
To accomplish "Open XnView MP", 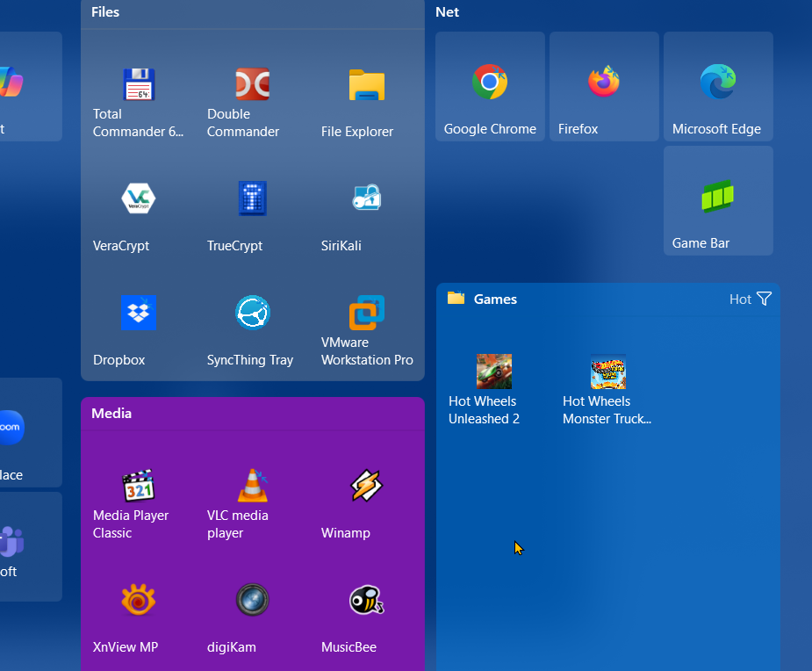I will click(139, 615).
